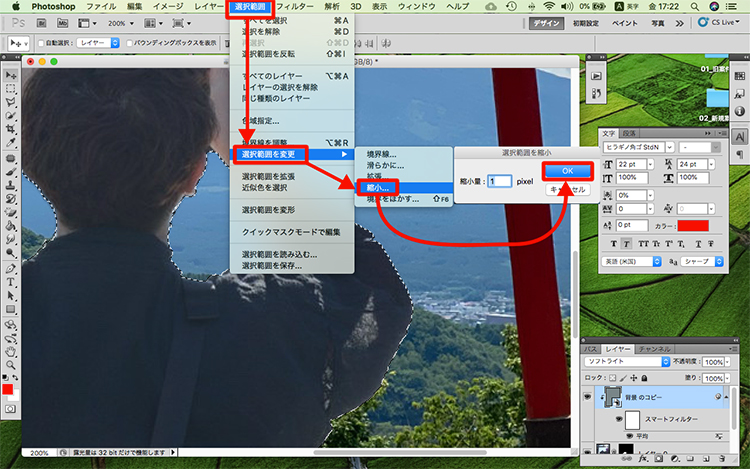Click the デザイン workspace button
This screenshot has height=469, width=750.
coord(546,23)
